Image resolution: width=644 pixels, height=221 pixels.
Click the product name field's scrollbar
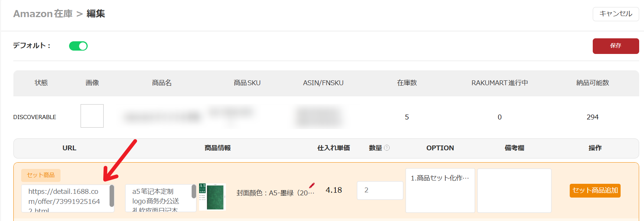[x=194, y=192]
